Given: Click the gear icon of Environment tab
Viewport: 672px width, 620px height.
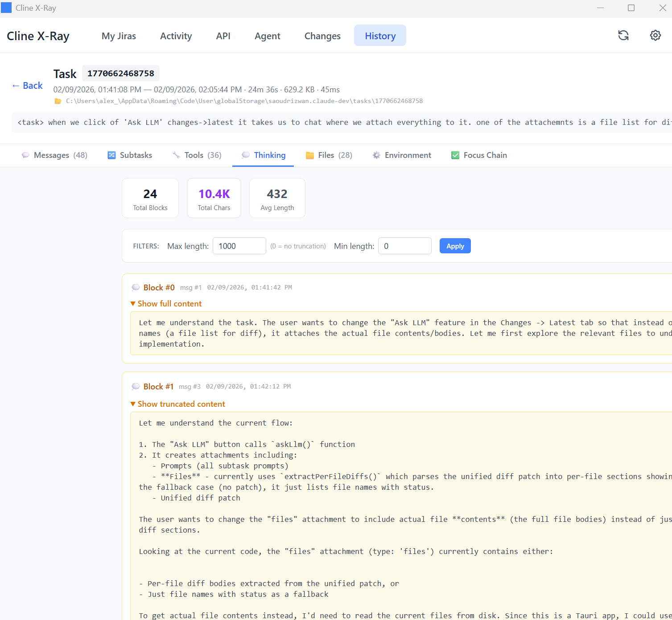Looking at the screenshot, I should (377, 155).
